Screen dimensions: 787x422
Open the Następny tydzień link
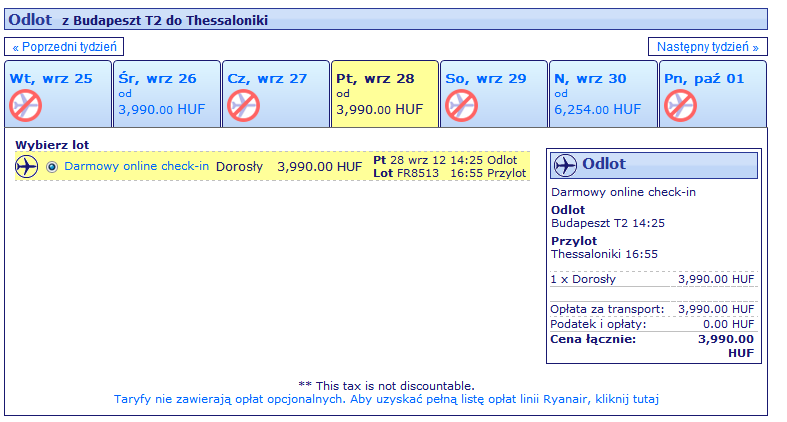707,47
